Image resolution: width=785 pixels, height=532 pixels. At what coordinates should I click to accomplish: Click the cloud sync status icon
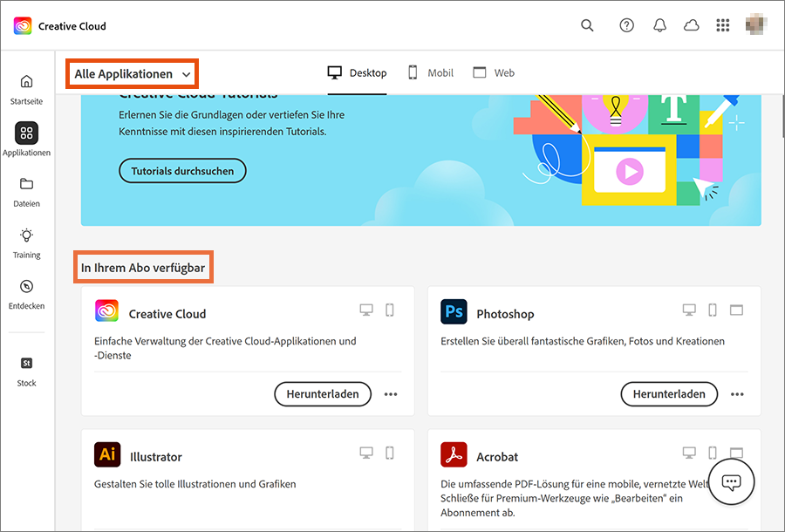(x=691, y=25)
